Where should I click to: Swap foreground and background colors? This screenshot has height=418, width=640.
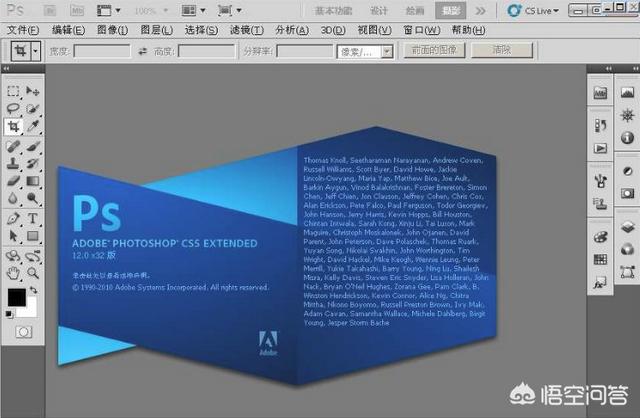pos(33,290)
